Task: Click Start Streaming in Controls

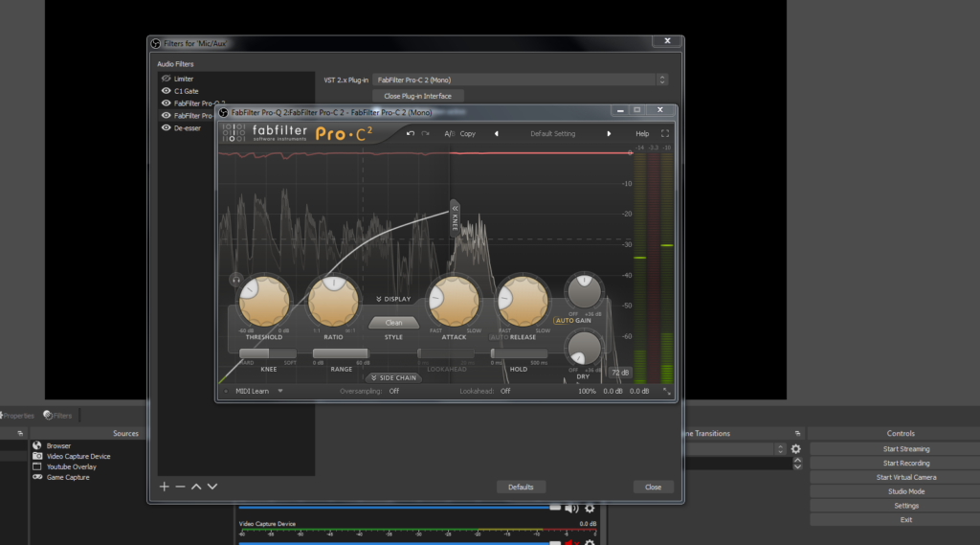Action: coord(906,448)
